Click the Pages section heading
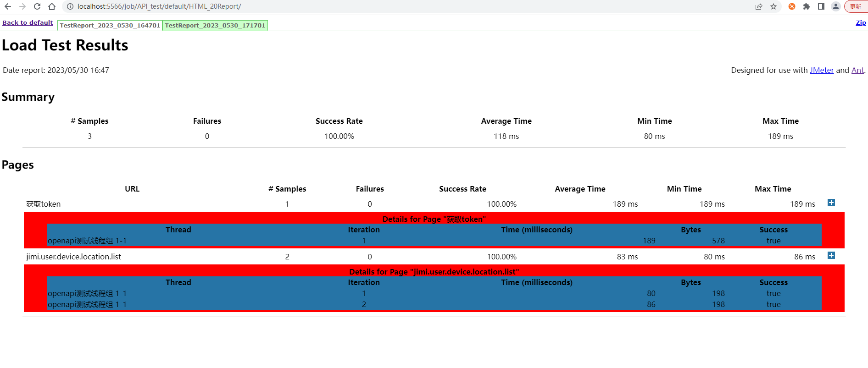Image resolution: width=868 pixels, height=368 pixels. [x=18, y=165]
